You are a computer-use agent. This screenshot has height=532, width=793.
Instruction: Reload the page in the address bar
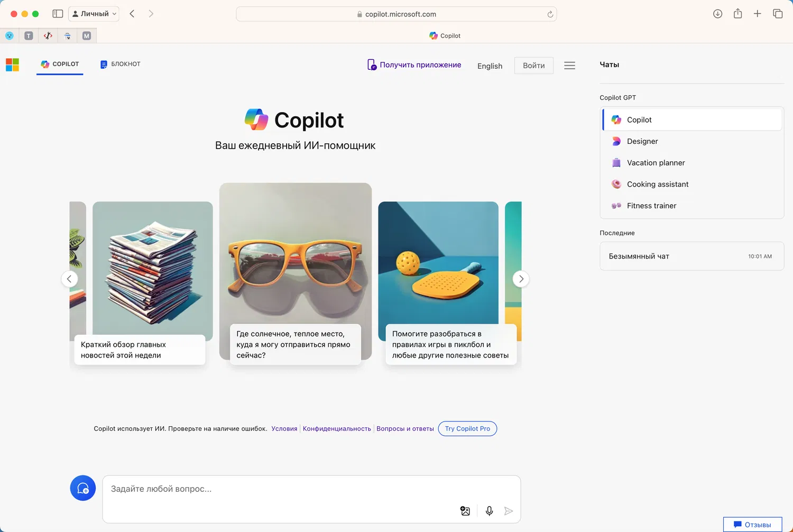tap(550, 14)
